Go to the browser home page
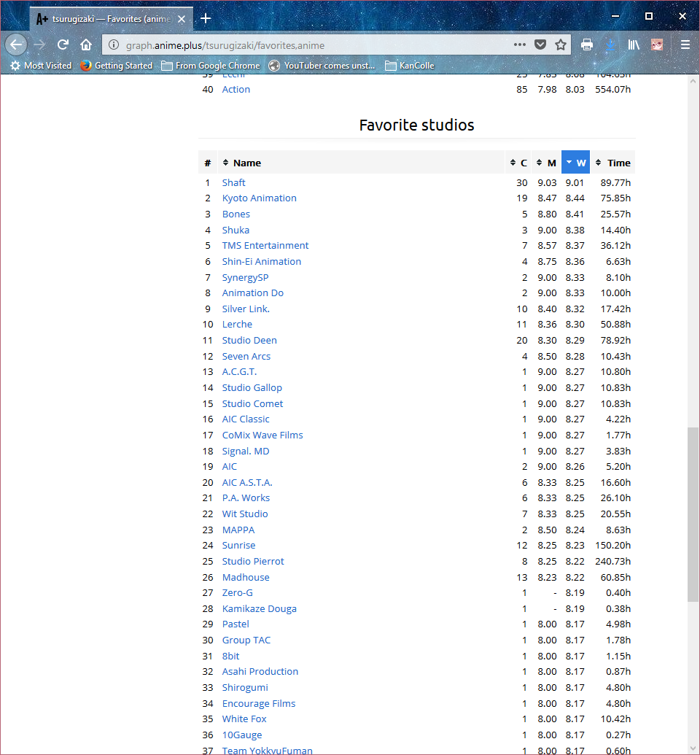 (86, 44)
